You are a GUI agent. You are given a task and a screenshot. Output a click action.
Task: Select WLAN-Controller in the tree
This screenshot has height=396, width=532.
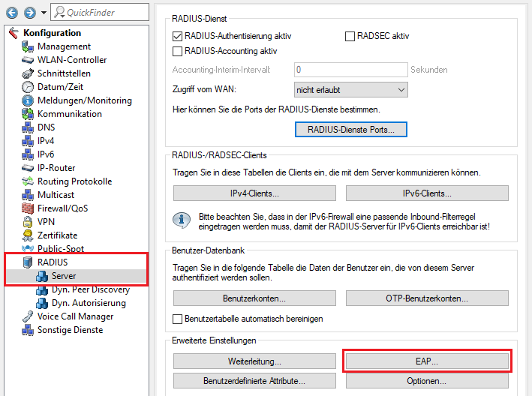click(x=72, y=60)
